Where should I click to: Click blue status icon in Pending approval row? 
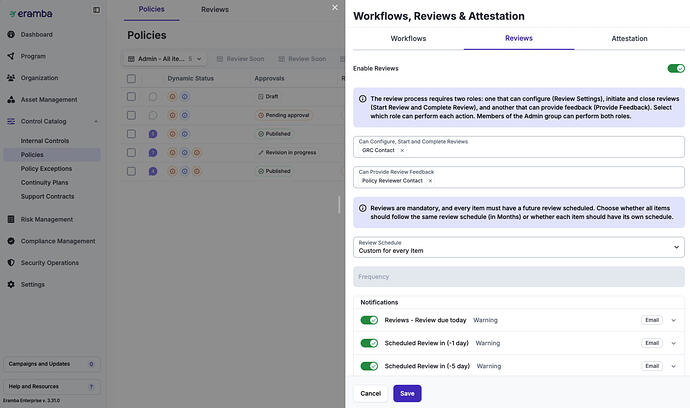pos(185,115)
